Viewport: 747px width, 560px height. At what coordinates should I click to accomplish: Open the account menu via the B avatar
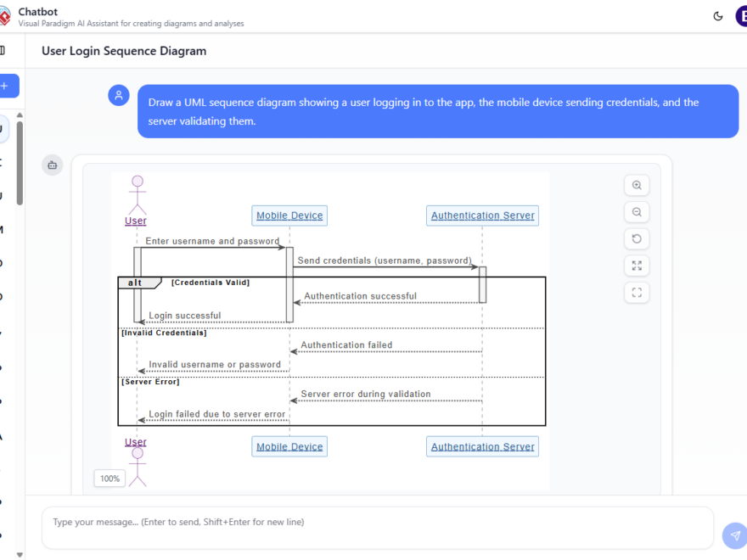(742, 15)
